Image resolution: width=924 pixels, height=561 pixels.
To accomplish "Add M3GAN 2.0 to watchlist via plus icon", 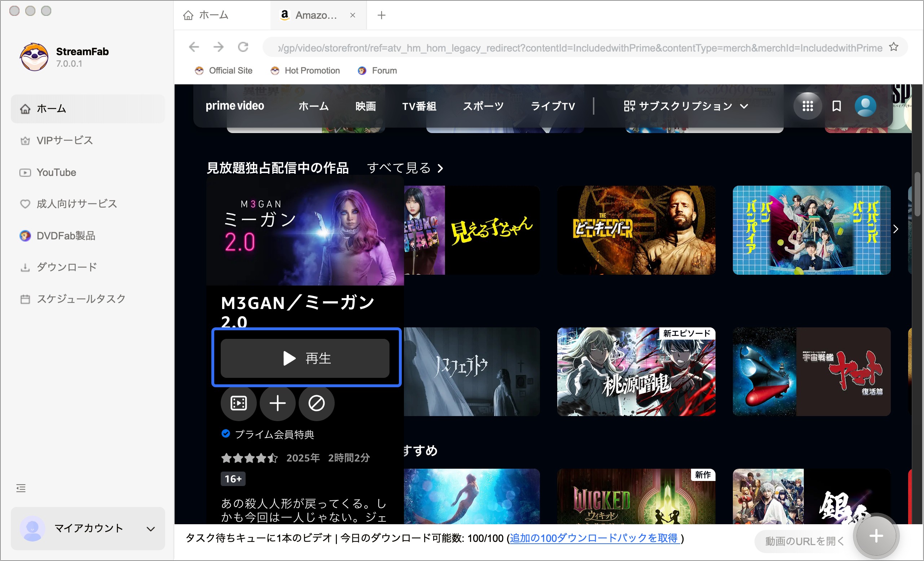I will point(277,403).
